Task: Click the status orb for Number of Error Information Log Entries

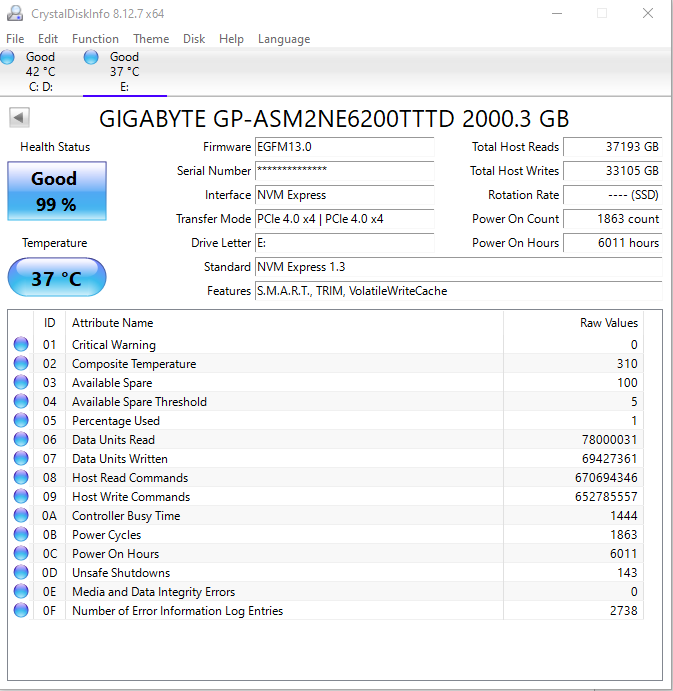Action: pyautogui.click(x=21, y=610)
